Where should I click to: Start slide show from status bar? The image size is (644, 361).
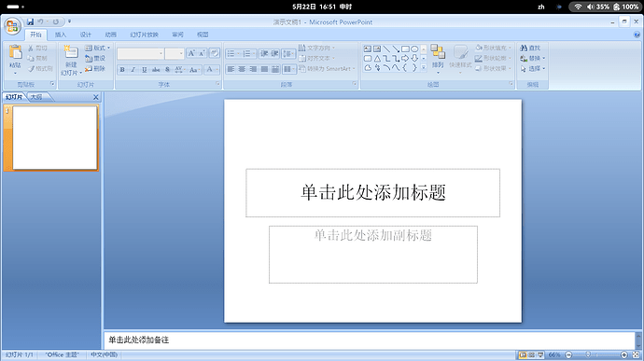pyautogui.click(x=540, y=354)
